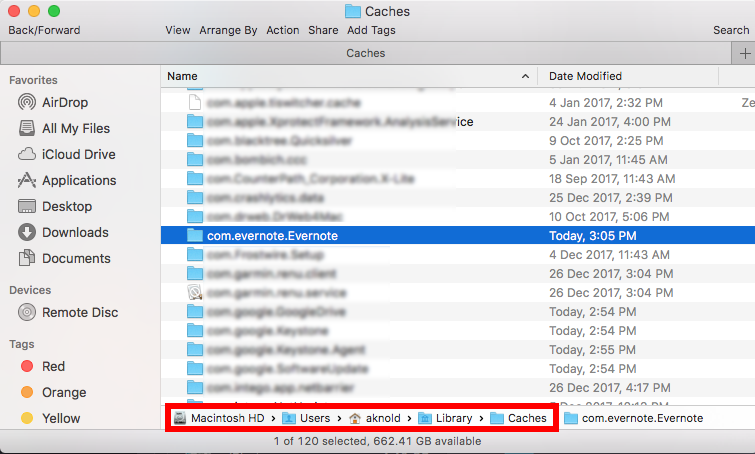Open the View toolbar option
This screenshot has height=454, width=755.
coord(178,30)
